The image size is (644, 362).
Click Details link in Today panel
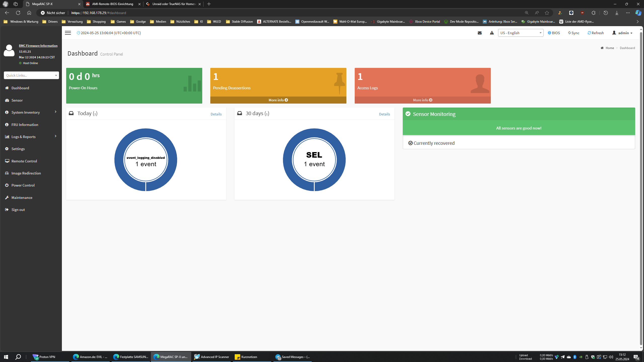(x=216, y=114)
